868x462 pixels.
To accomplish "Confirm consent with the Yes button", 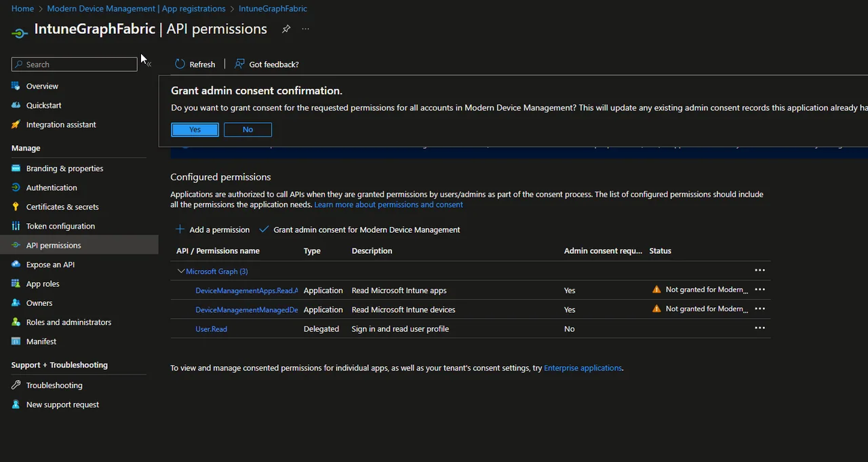I will point(195,130).
